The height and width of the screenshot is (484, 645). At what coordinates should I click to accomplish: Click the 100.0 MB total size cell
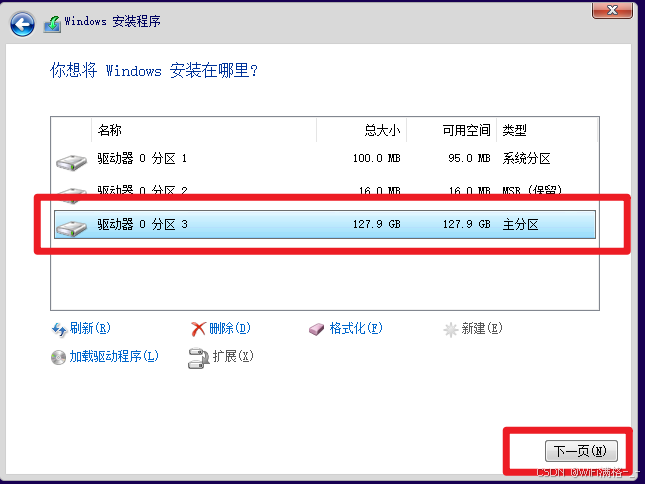(x=376, y=158)
